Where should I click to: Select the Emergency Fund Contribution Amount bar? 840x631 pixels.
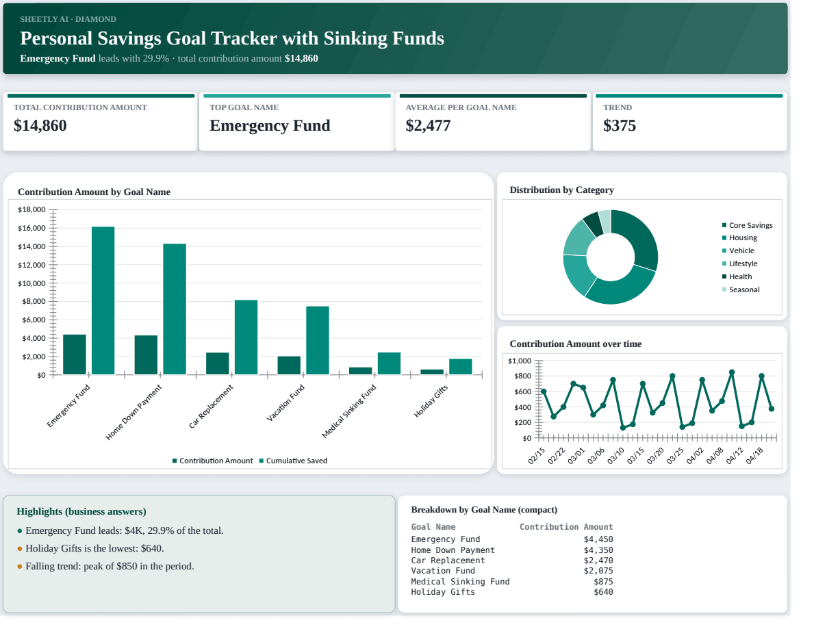tap(75, 355)
